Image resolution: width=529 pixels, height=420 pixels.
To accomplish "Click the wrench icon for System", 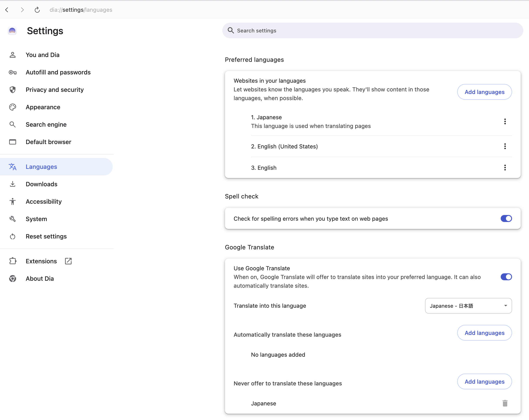I will [x=13, y=219].
